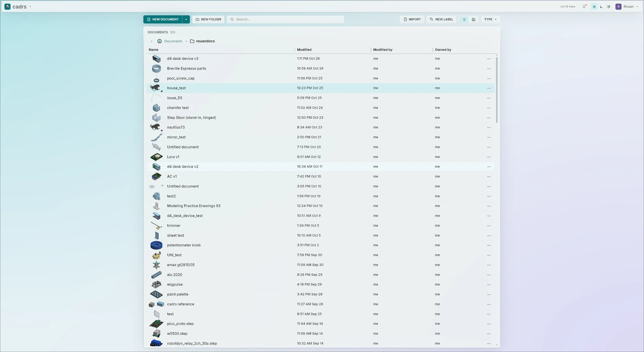Click the pool_screw_cap thumbnail
Image resolution: width=644 pixels, height=352 pixels.
pos(156,79)
